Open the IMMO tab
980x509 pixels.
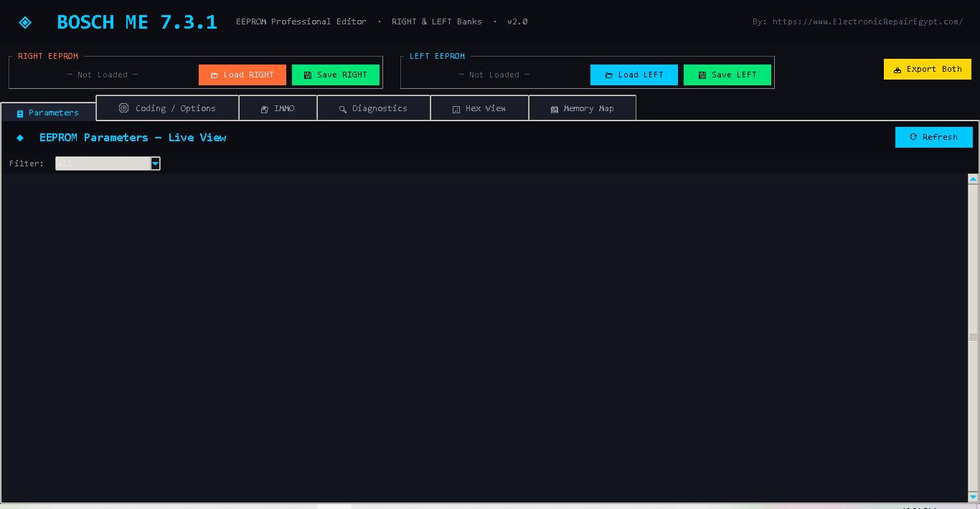pyautogui.click(x=278, y=108)
